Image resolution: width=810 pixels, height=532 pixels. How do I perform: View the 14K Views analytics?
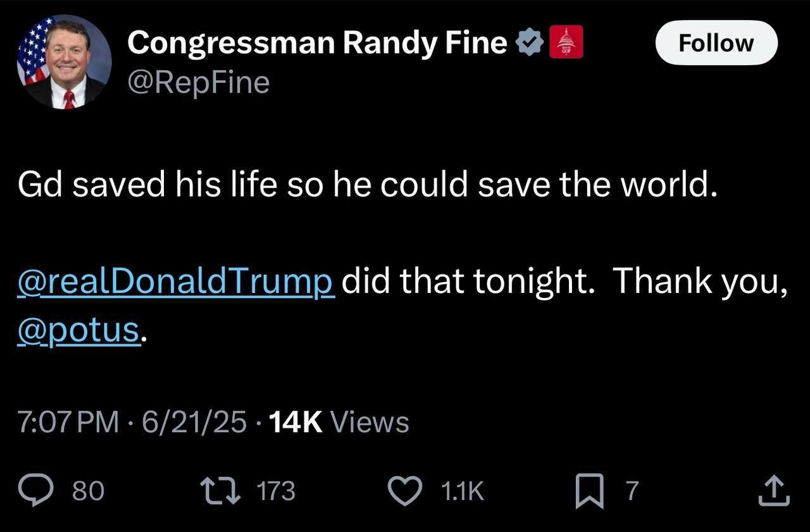[339, 422]
